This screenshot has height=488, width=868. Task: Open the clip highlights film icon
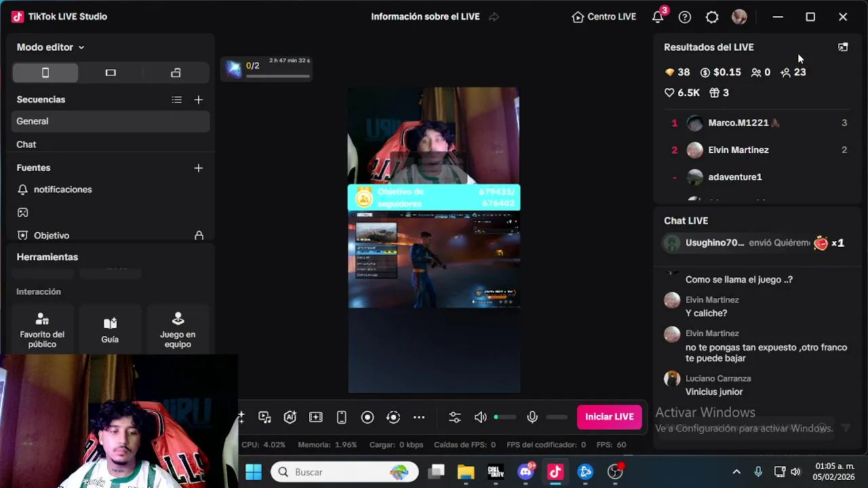316,418
